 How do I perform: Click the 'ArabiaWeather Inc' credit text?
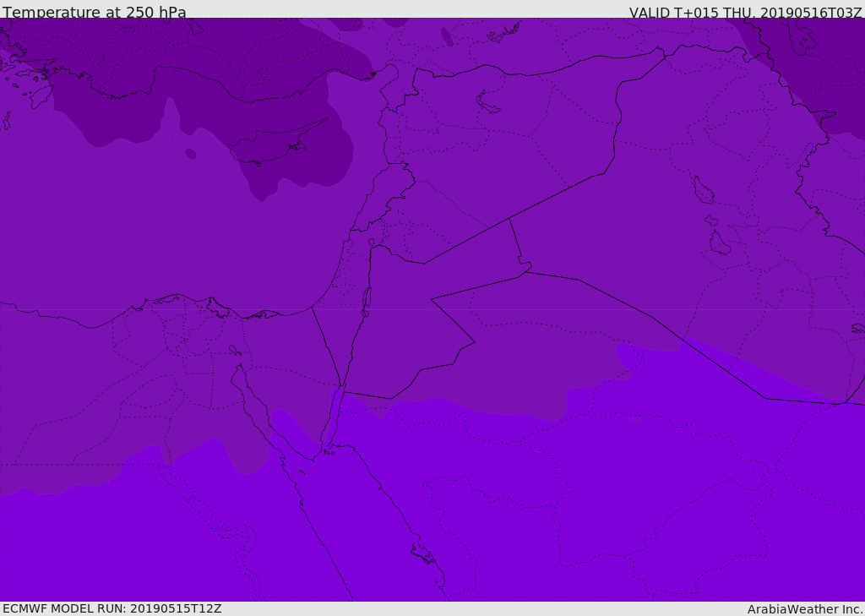804,609
